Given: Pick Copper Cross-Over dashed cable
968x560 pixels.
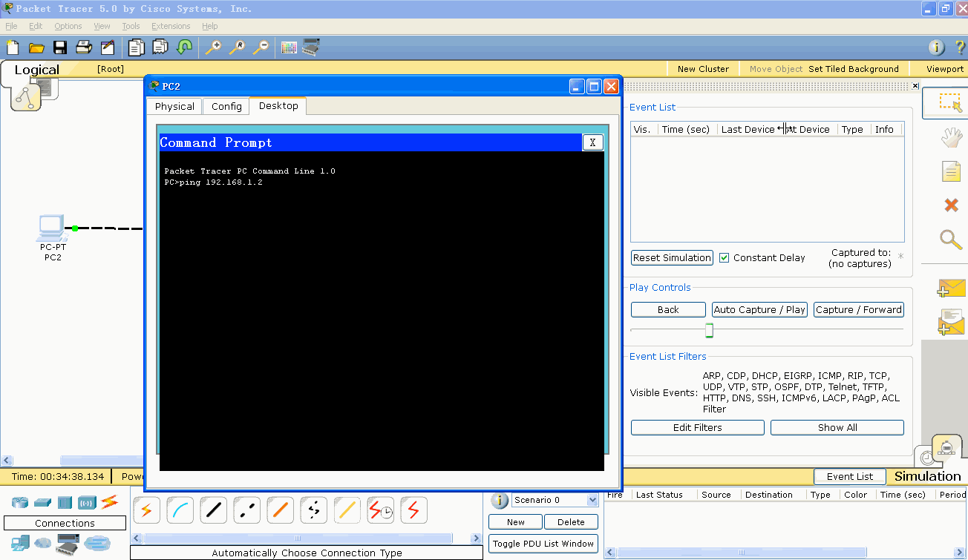Looking at the screenshot, I should click(x=246, y=510).
